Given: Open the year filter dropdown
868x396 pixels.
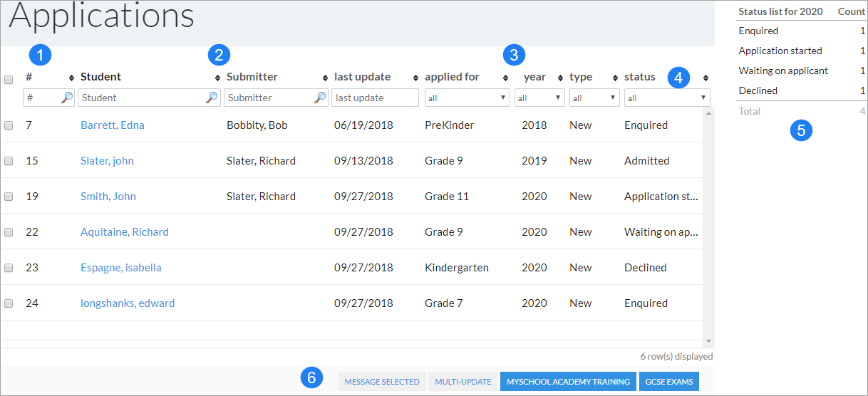Looking at the screenshot, I should coord(539,98).
